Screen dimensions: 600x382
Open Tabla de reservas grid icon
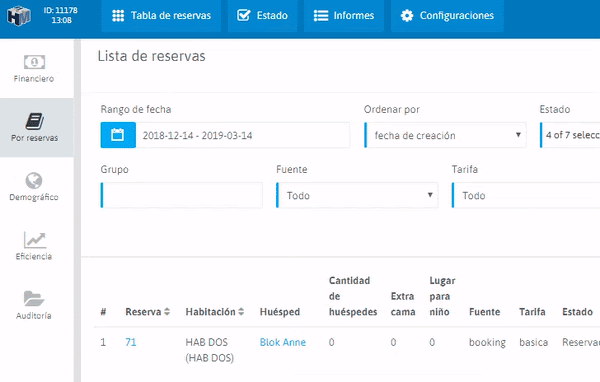(x=118, y=16)
